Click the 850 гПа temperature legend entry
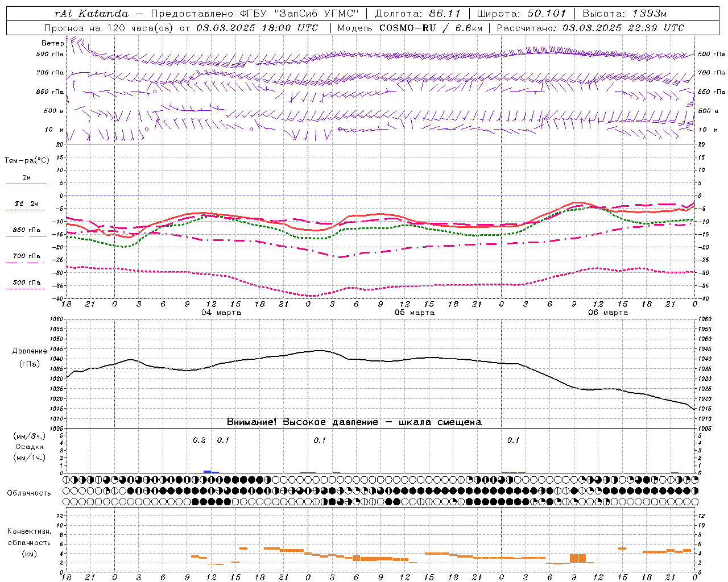This screenshot has height=582, width=728. coord(26,230)
